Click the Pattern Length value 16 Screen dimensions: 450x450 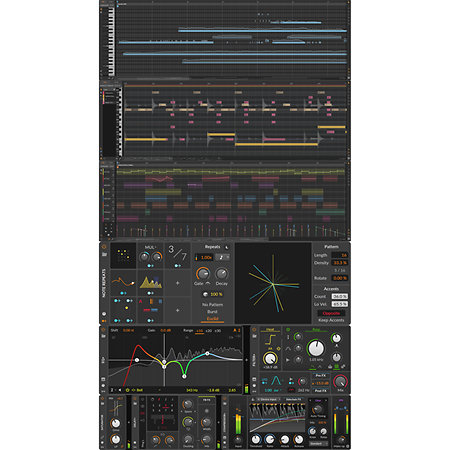[x=340, y=255]
